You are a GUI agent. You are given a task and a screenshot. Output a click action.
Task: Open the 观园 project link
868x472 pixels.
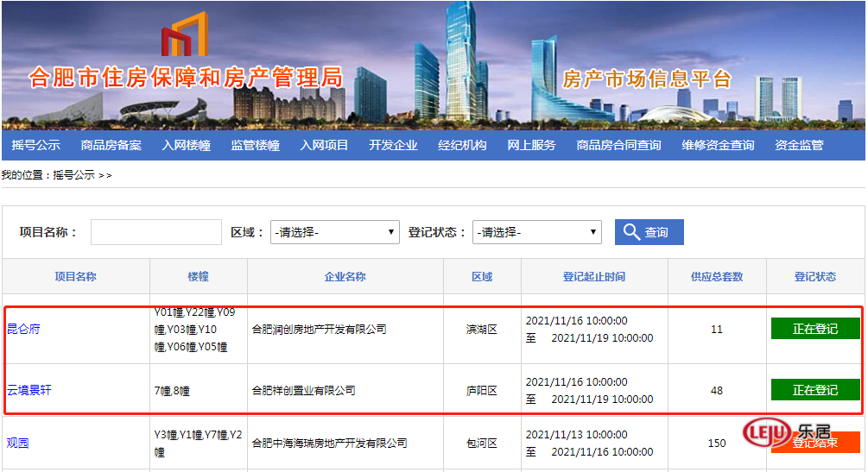tap(18, 443)
